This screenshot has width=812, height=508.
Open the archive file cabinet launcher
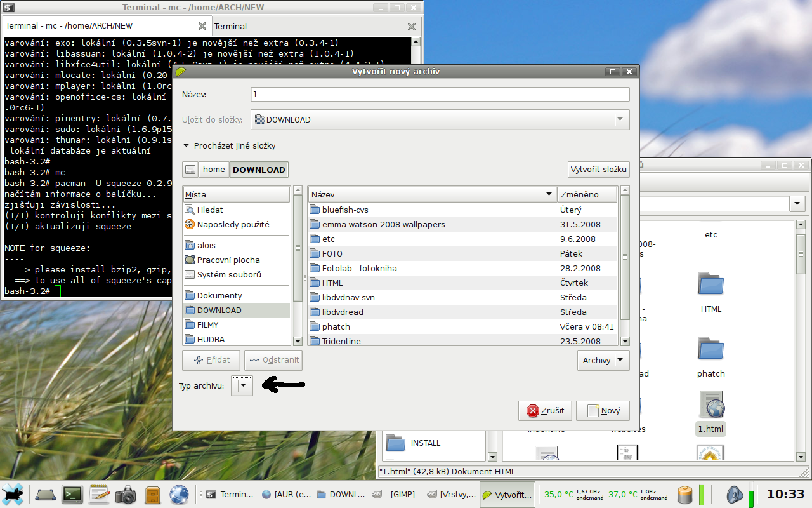pyautogui.click(x=152, y=494)
